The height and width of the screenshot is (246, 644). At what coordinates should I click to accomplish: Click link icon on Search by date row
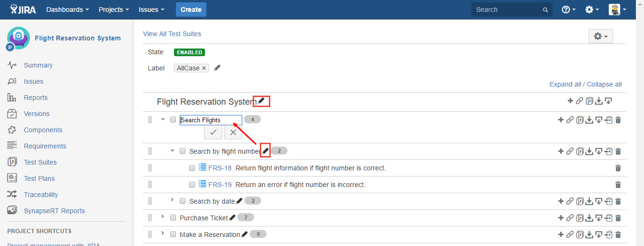click(x=570, y=201)
